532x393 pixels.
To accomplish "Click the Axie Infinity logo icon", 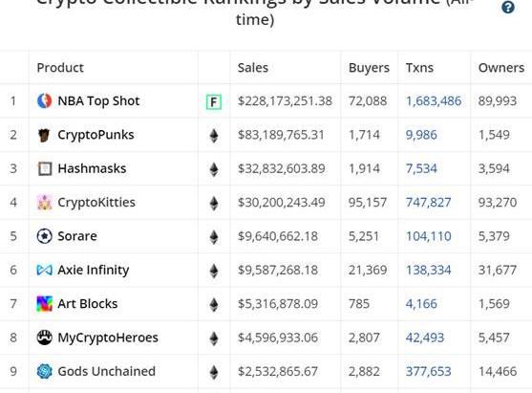I will pos(45,270).
